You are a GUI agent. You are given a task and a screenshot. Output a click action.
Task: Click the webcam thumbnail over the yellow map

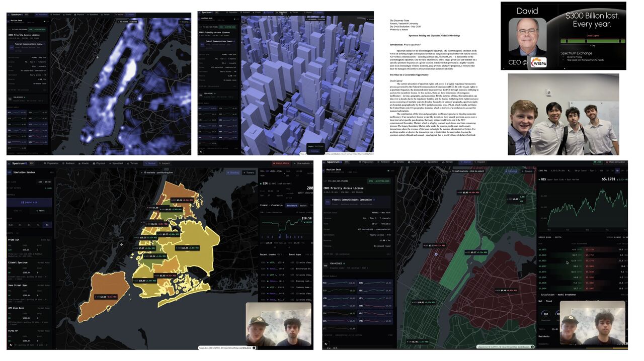coord(279,324)
